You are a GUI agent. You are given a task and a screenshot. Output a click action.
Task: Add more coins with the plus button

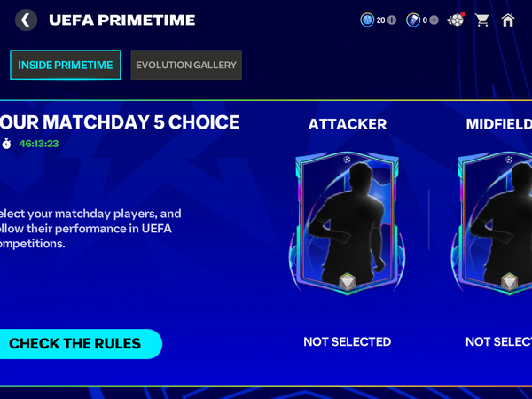pos(392,20)
